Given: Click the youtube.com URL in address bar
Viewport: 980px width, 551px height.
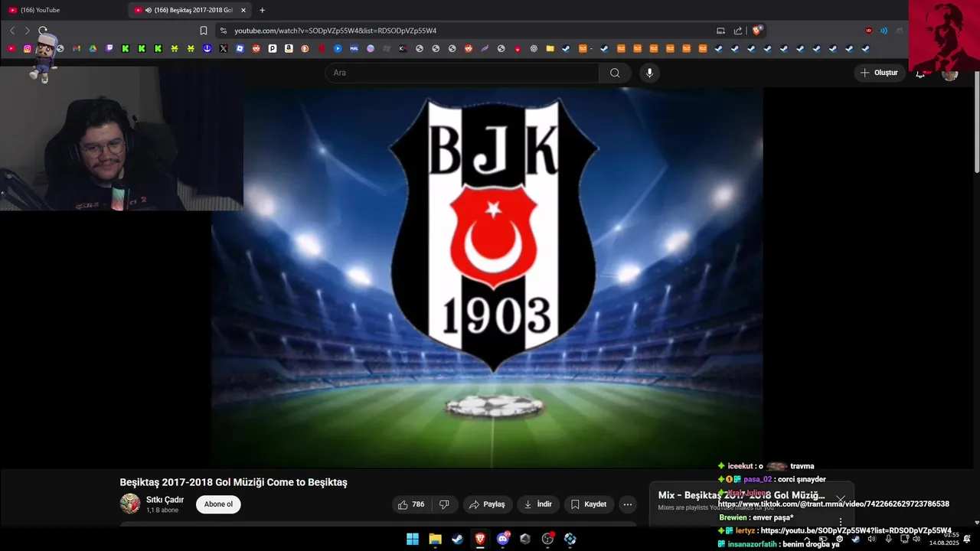Looking at the screenshot, I should coord(335,31).
